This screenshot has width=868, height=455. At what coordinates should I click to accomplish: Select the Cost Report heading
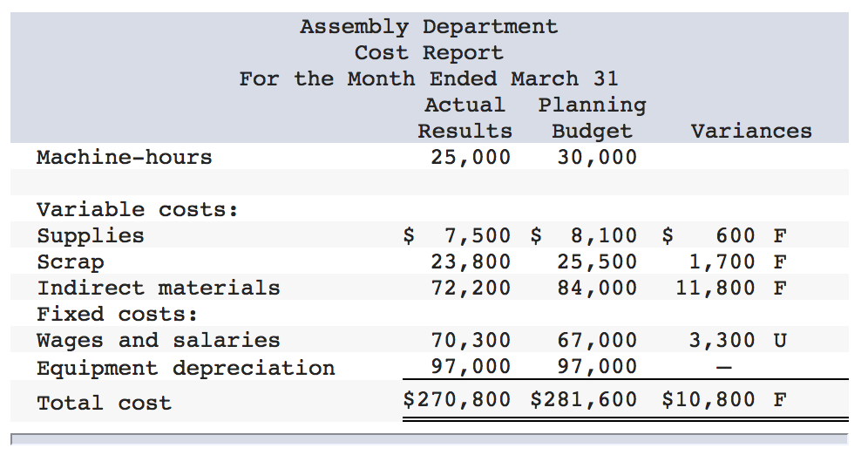click(429, 53)
